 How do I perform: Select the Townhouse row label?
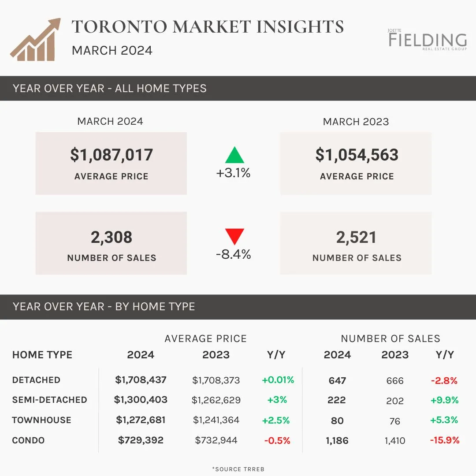coord(41,420)
